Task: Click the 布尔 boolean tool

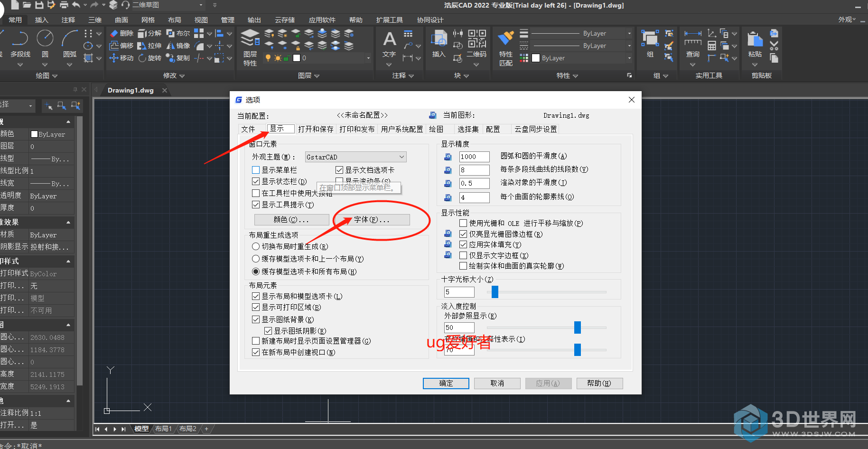Action: 178,33
